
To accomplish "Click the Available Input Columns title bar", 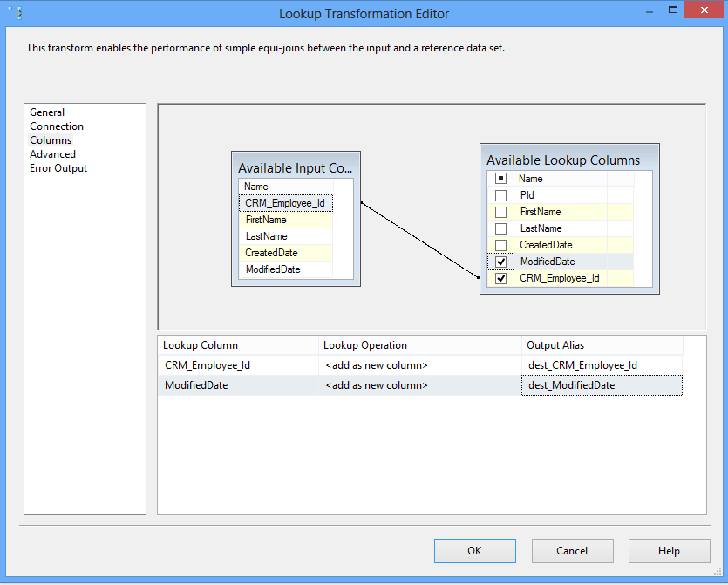I will [296, 167].
